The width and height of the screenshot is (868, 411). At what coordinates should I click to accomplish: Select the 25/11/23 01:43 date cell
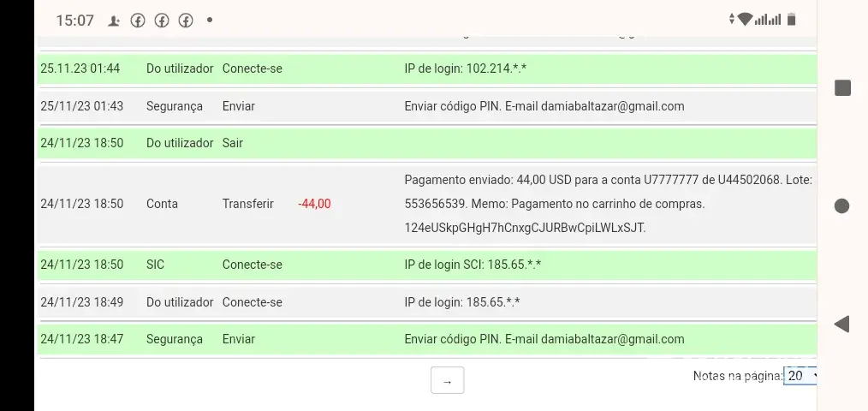(82, 106)
